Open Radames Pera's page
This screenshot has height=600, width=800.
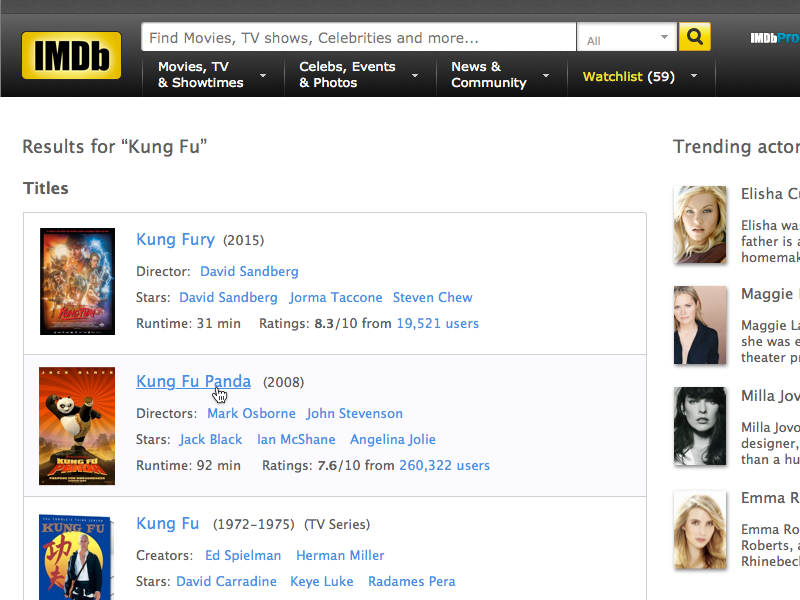click(x=412, y=581)
